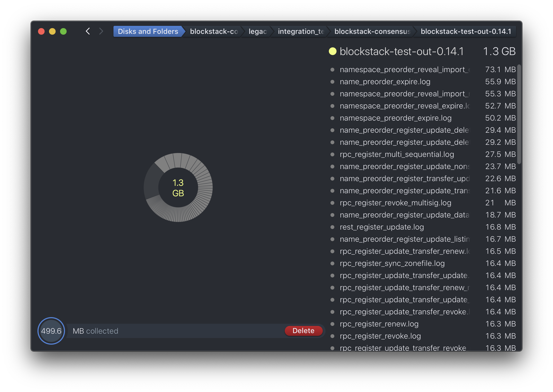Viewport: 553px width, 392px height.
Task: Select namespace_preorder_reveal_expire.log entry
Action: pos(404,106)
